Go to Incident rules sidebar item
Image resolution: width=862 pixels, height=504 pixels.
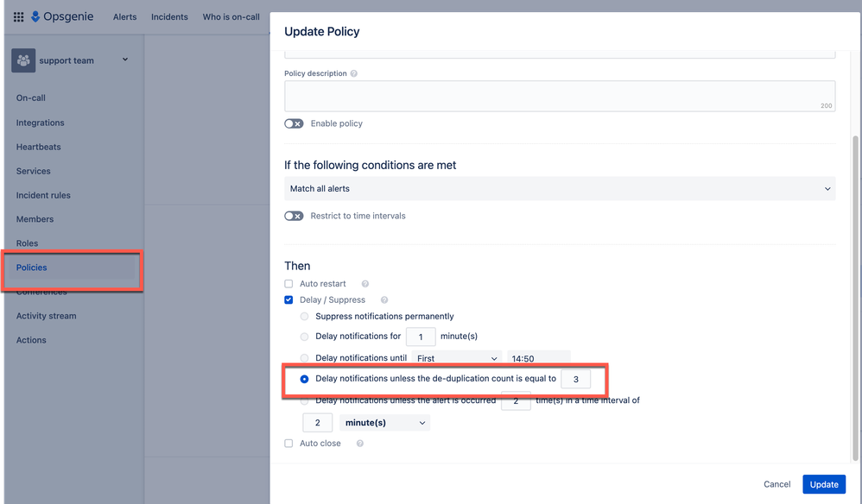(x=43, y=195)
